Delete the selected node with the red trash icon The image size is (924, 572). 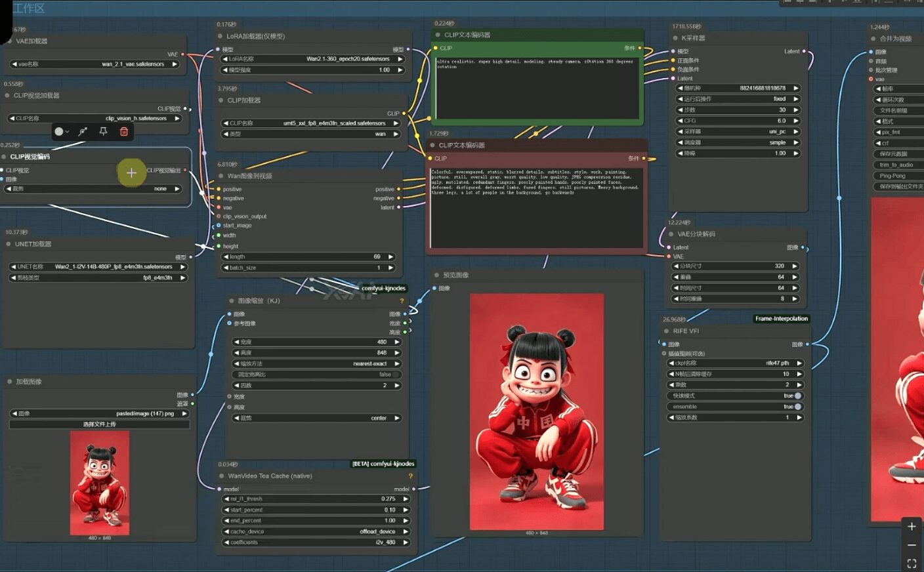coord(123,132)
